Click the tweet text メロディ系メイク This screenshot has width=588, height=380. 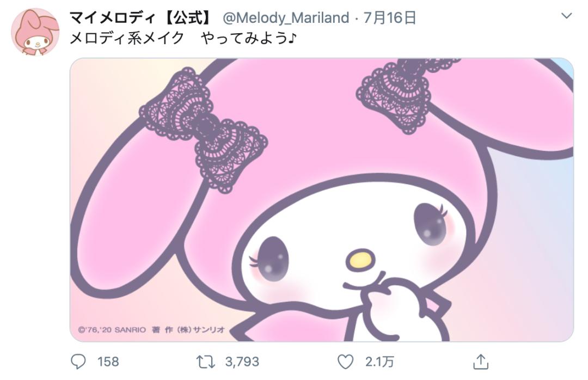(x=127, y=38)
